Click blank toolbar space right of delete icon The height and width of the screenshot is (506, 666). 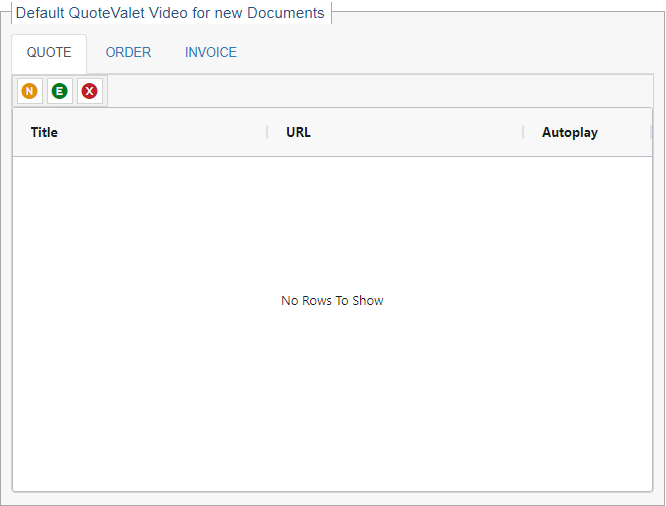click(x=380, y=91)
